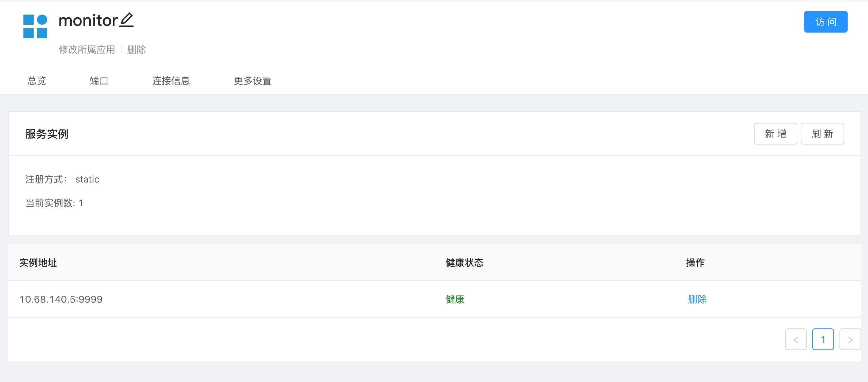Switch to the 连接信息 tab

[171, 81]
